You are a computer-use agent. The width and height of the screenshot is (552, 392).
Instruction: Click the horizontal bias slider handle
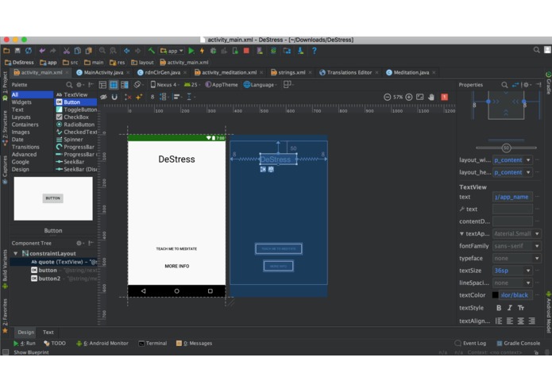pyautogui.click(x=506, y=148)
